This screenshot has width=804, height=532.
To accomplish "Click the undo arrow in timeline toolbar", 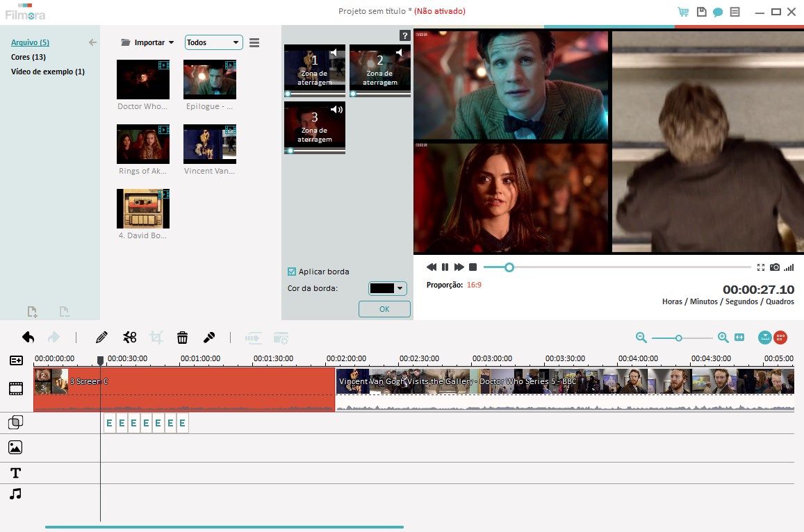I will click(x=28, y=338).
